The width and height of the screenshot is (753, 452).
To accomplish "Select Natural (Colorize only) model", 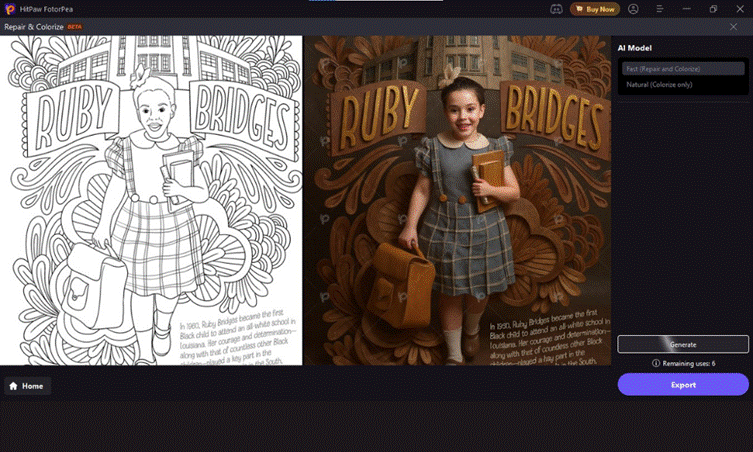I will (683, 85).
